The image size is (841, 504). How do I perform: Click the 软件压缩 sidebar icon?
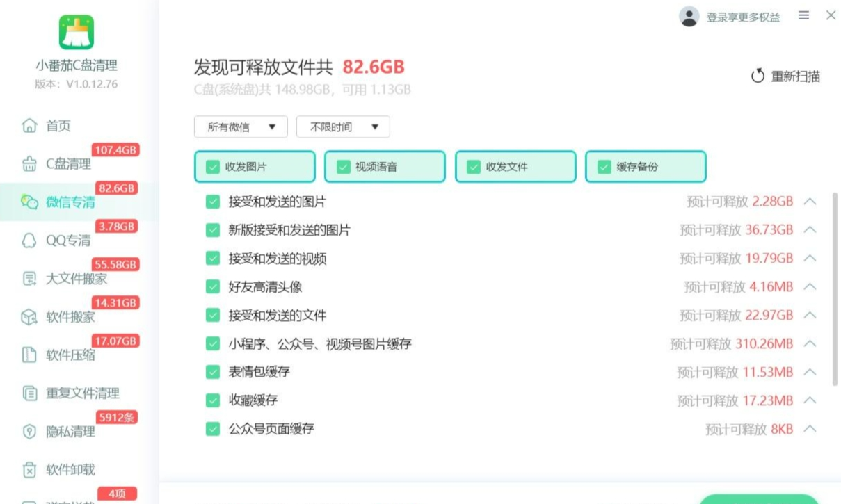(x=29, y=355)
